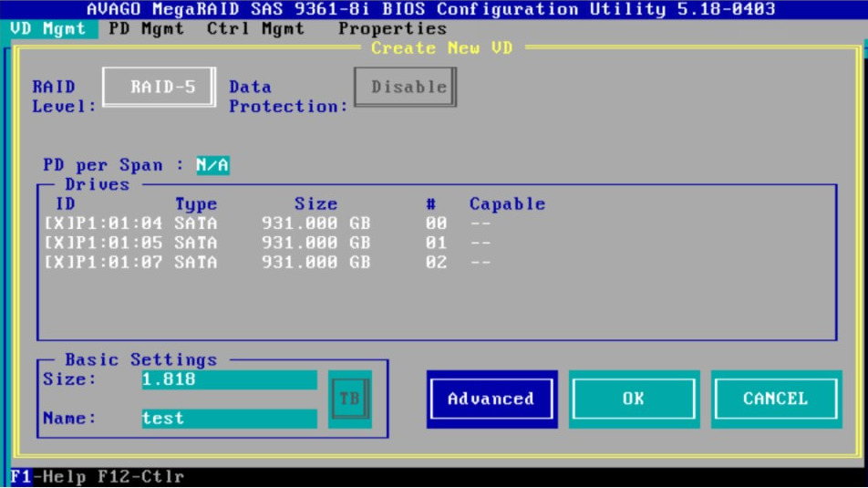Click the Capable column header
Image resolution: width=868 pixels, height=488 pixels.
click(x=507, y=204)
